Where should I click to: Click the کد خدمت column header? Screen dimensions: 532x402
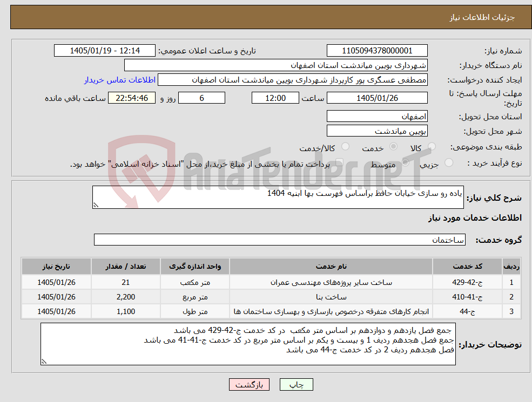467,267
